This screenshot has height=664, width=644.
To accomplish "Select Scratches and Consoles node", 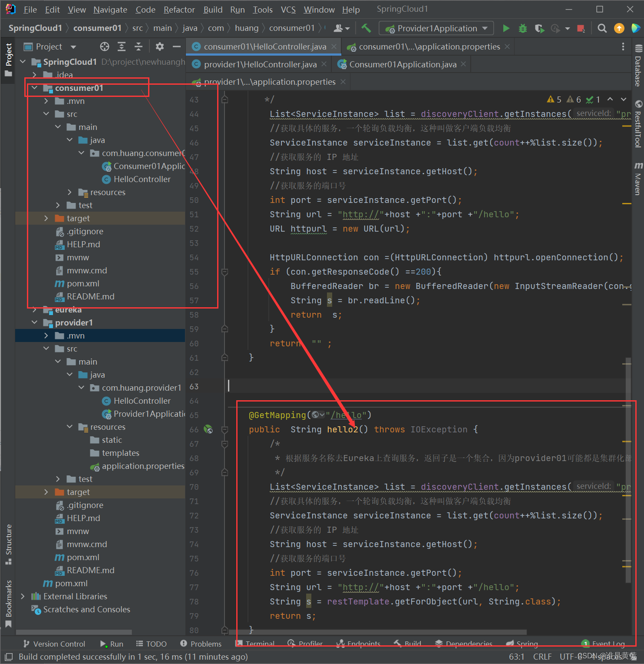I will pyautogui.click(x=81, y=609).
